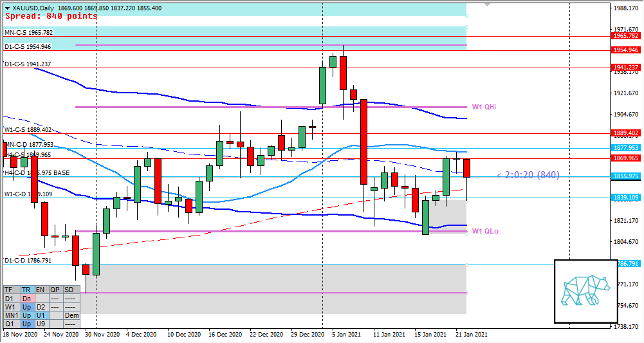This screenshot has width=644, height=343.
Task: Click the D1 row Dn trend cell
Action: (x=26, y=299)
